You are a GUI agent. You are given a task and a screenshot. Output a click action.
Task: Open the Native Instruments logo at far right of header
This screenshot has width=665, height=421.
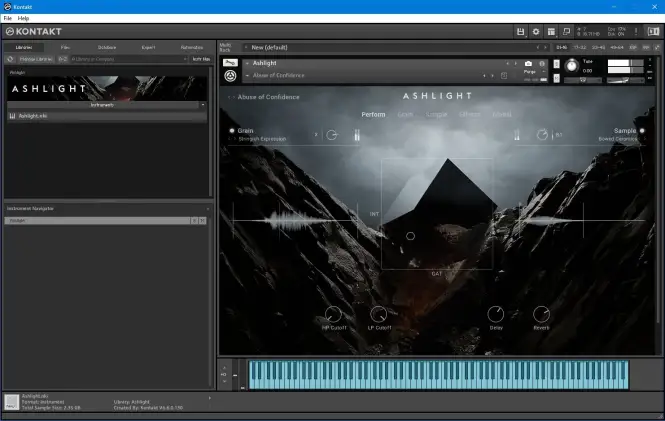[x=653, y=31]
